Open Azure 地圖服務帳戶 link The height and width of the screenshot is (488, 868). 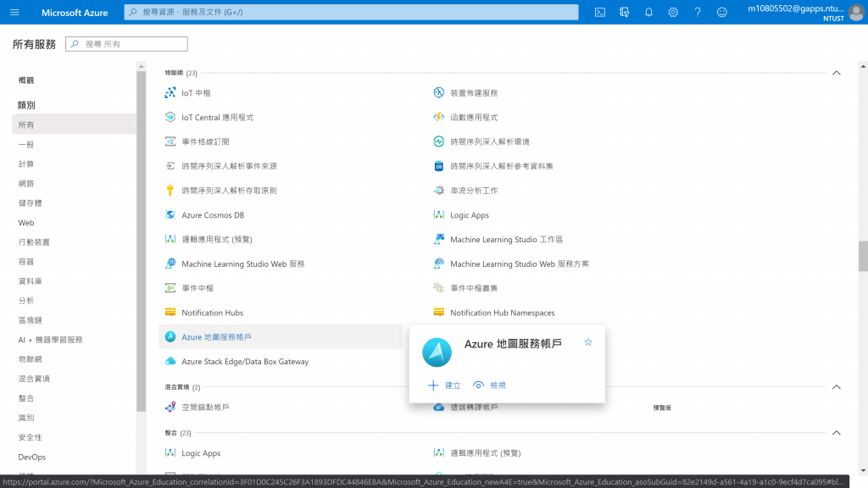click(x=216, y=337)
